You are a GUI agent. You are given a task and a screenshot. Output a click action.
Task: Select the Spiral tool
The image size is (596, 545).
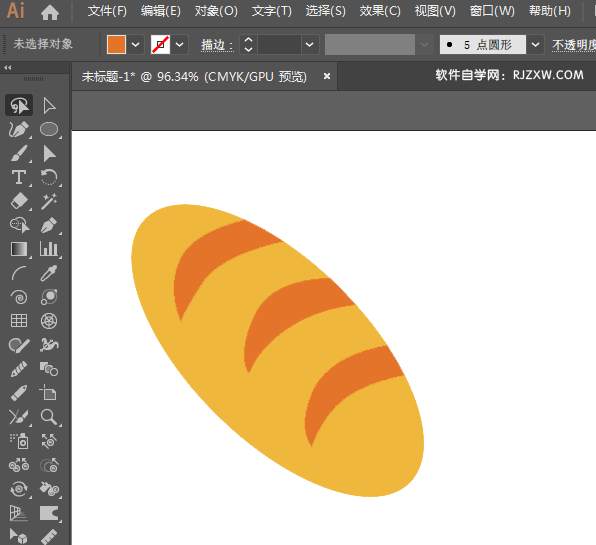pyautogui.click(x=19, y=297)
